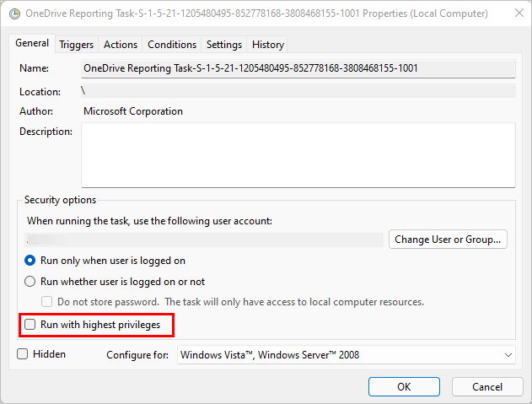The width and height of the screenshot is (532, 404).
Task: Click the Location path backslash value
Action: point(83,90)
